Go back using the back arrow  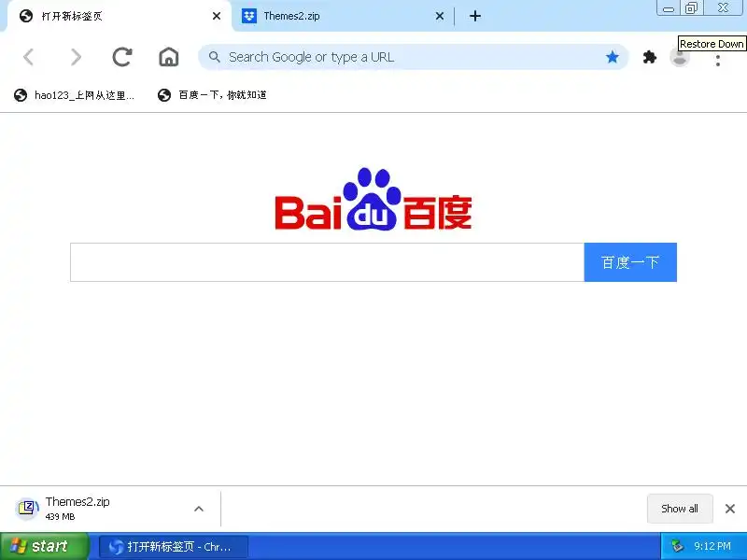click(x=29, y=57)
